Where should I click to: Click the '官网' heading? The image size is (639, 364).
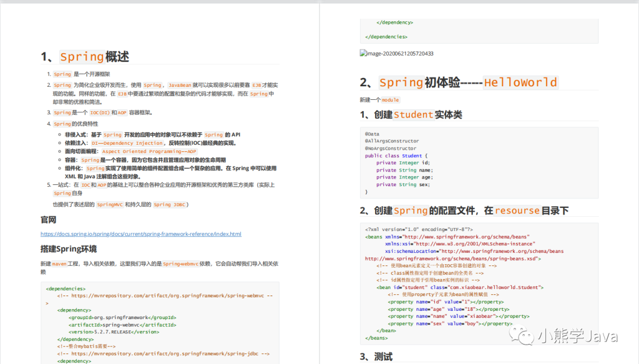point(49,220)
